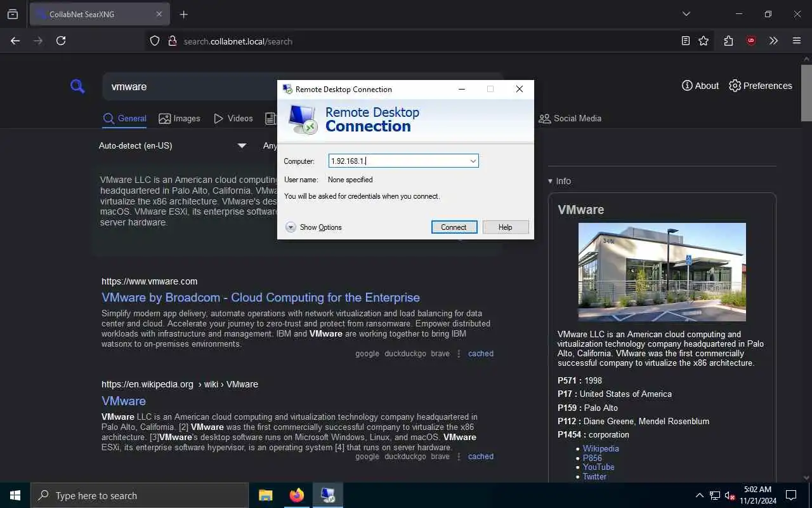Open the Firefox View icon

(x=13, y=14)
